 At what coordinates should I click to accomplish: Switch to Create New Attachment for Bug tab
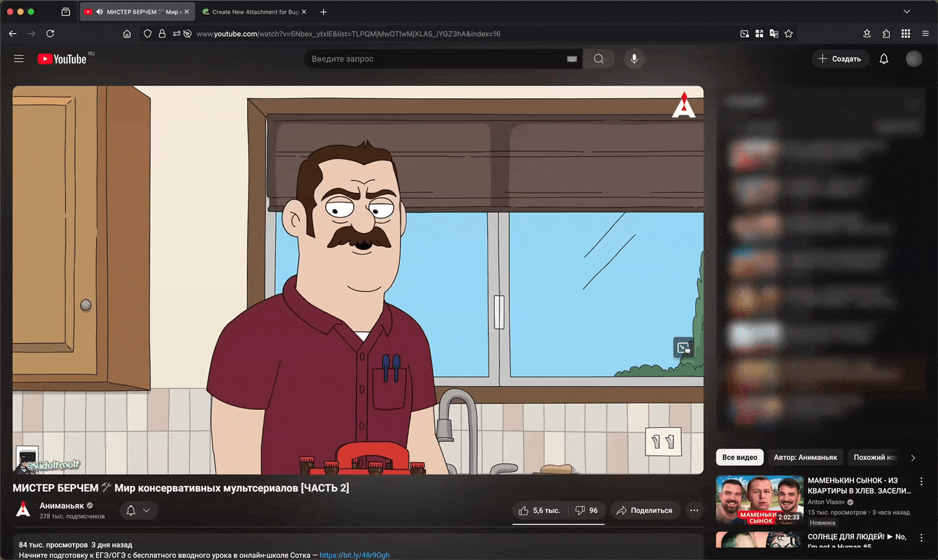255,12
